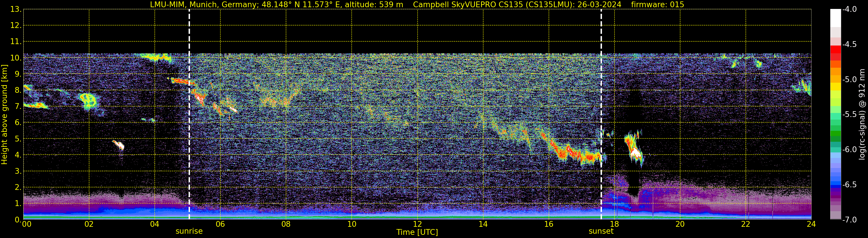
Task: Click the time-axis tick label '16'
Action: (x=549, y=224)
